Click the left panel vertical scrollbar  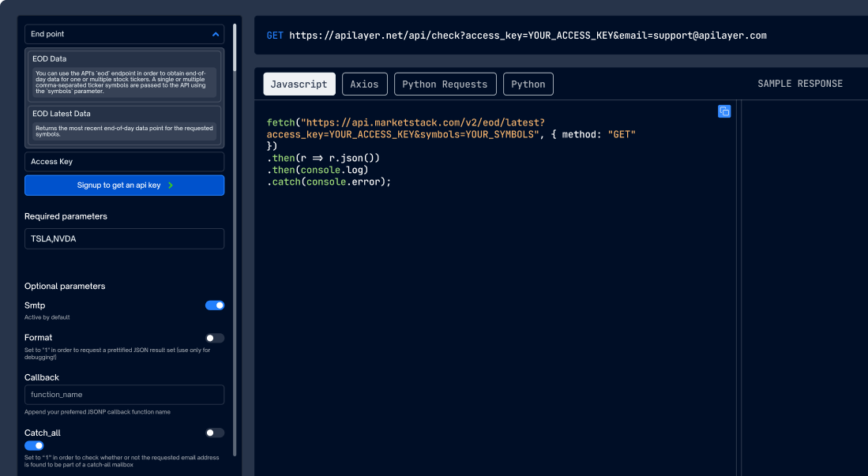click(x=234, y=237)
